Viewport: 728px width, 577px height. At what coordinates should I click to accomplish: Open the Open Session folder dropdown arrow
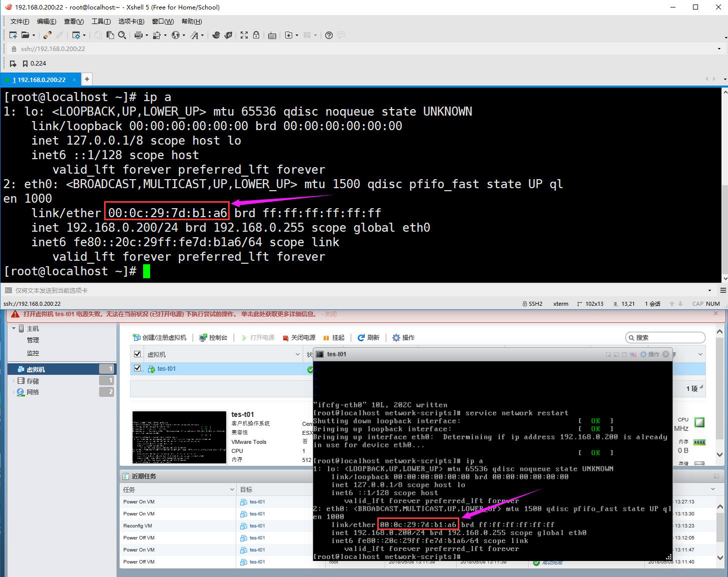point(34,35)
